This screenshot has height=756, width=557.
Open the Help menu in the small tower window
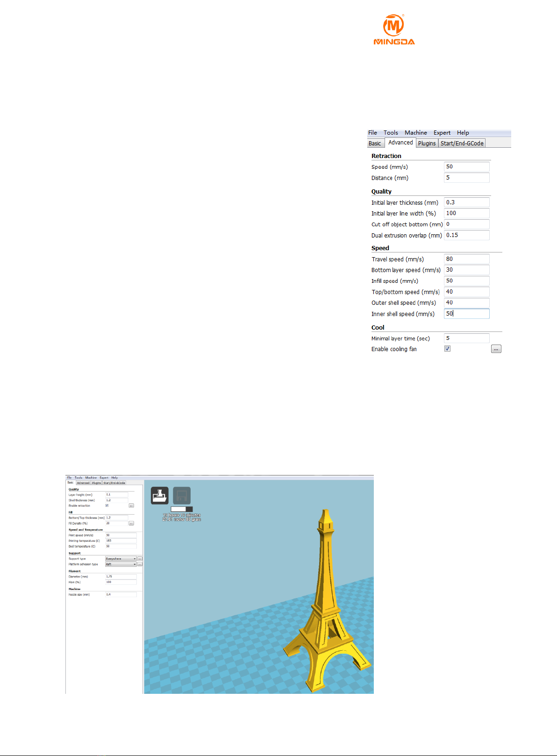click(x=114, y=478)
